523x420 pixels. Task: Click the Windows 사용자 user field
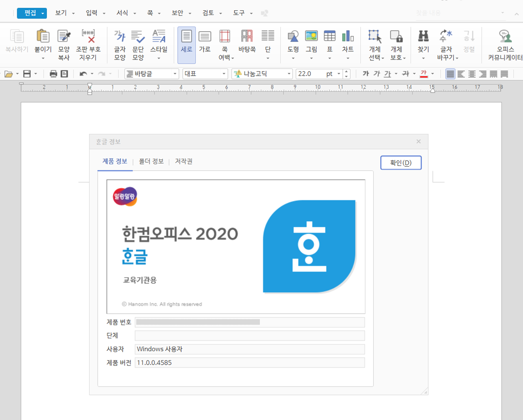250,349
